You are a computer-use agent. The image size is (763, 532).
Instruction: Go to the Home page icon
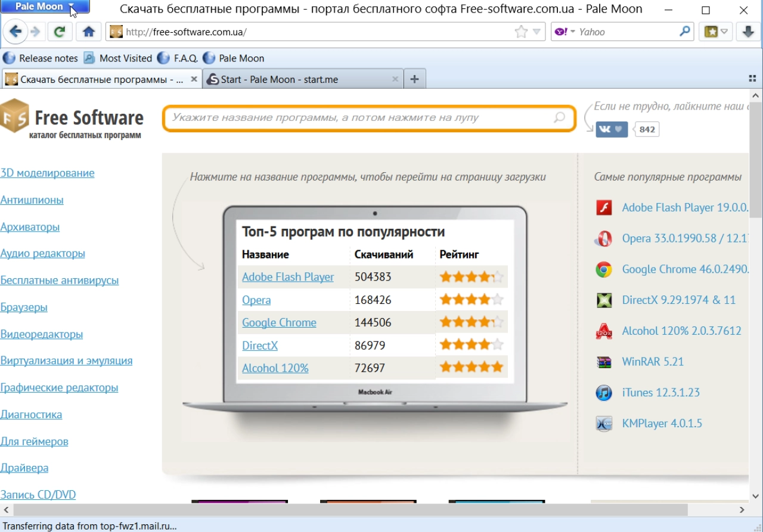tap(88, 32)
